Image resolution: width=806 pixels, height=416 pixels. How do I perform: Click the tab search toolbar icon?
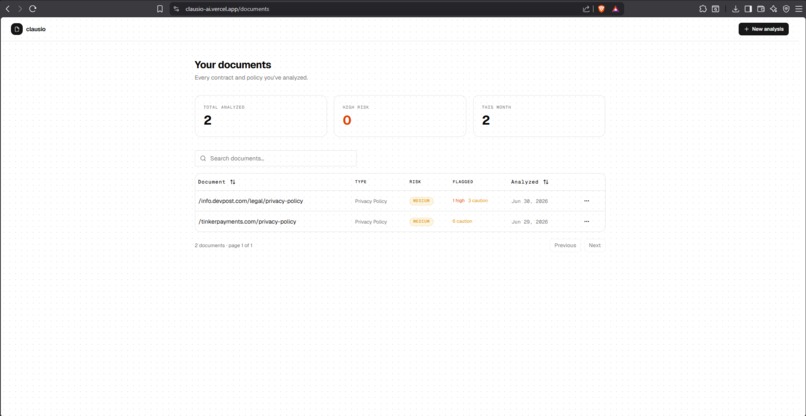click(715, 9)
